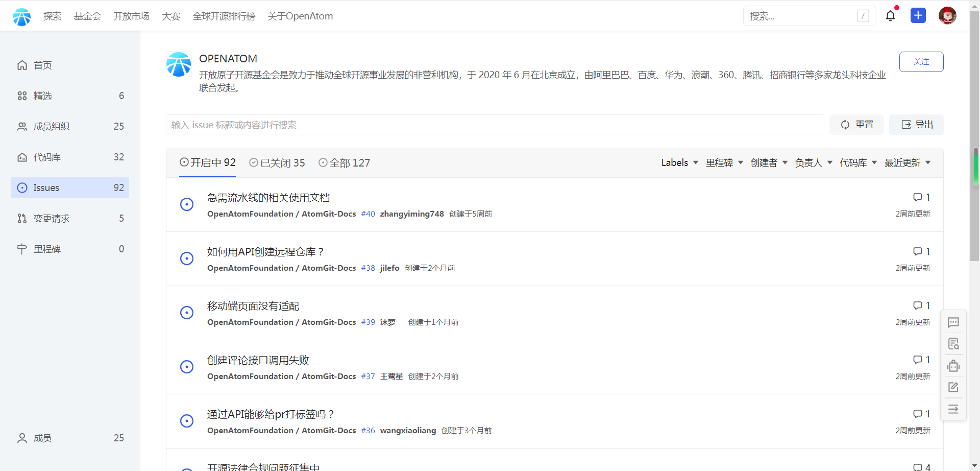Switch to the 已关闭 35 tab
Screen dimensions: 980x471
click(277, 162)
